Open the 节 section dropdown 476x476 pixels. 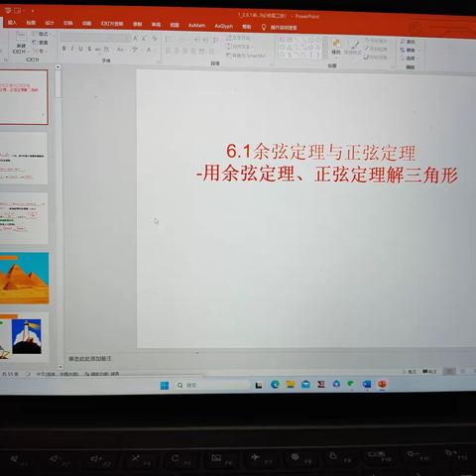coord(41,52)
